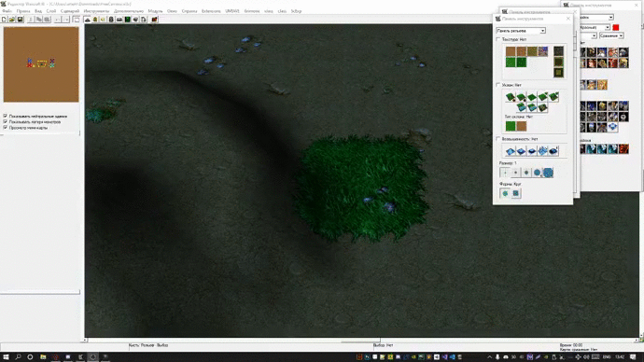Image resolution: width=644 pixels, height=362 pixels.
Task: Open Windows taskbar search
Action: click(18, 357)
